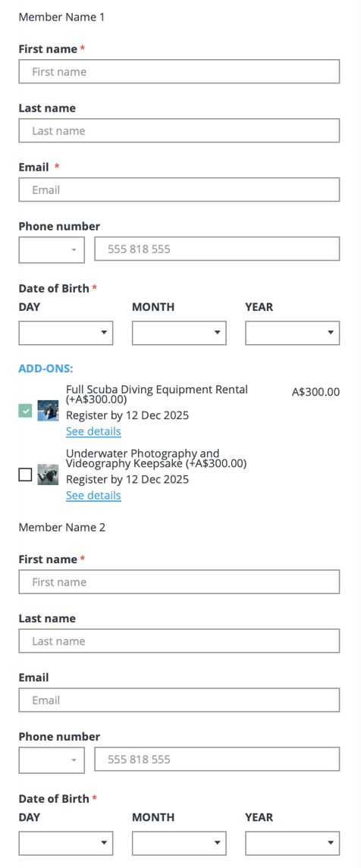361x868 pixels.
Task: Uncheck the Full Scuba Diving Equipment Rental checkbox
Action: (x=26, y=411)
